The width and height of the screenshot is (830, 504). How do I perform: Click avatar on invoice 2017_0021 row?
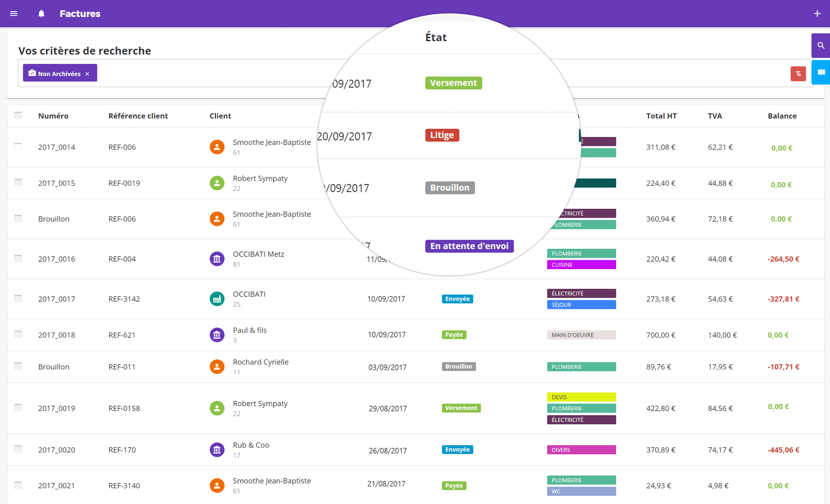[x=217, y=485]
